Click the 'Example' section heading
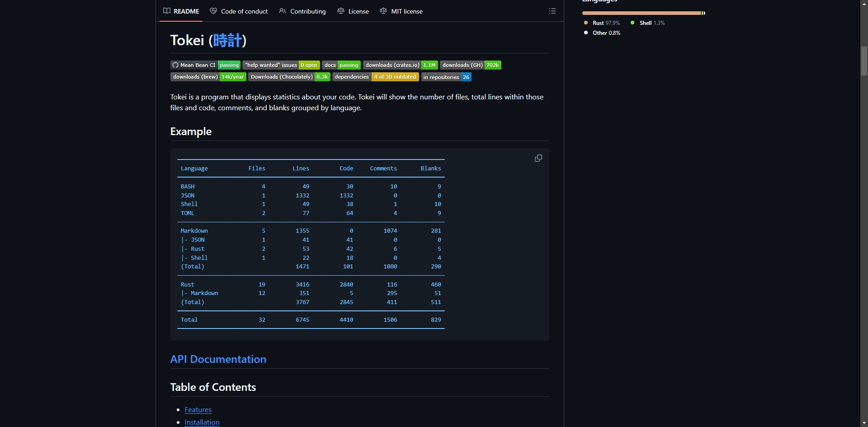Image resolution: width=868 pixels, height=427 pixels. click(x=191, y=131)
